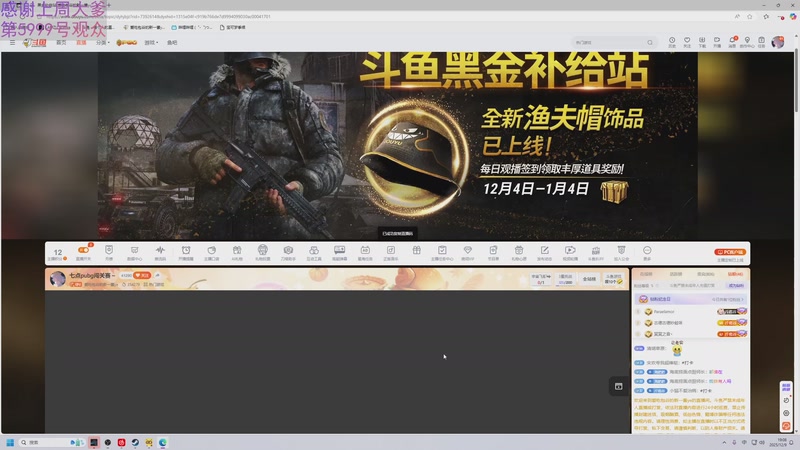Click the user avatar in the Douyu header
This screenshot has width=800, height=450.
click(778, 42)
